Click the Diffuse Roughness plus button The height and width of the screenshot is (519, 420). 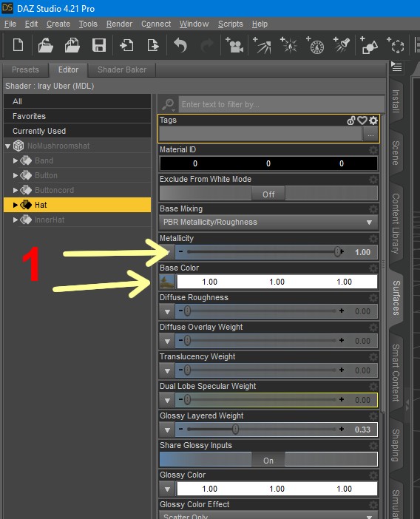point(342,311)
